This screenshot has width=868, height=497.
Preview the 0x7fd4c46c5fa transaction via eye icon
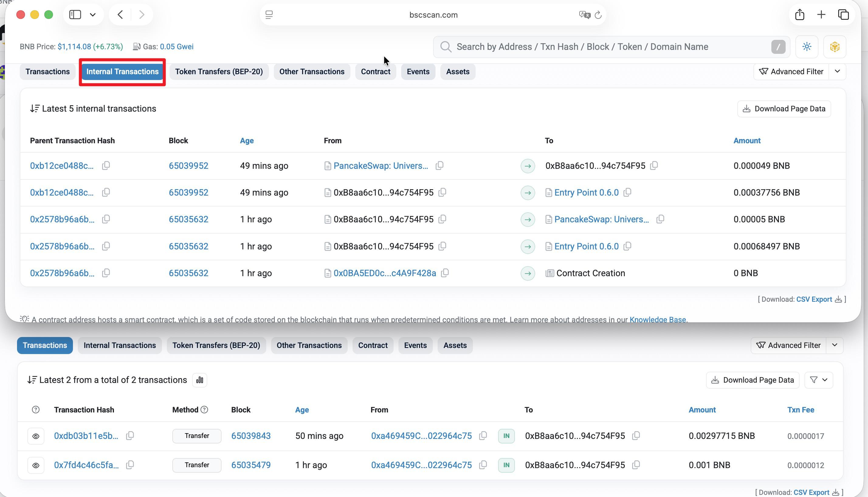[x=36, y=465]
